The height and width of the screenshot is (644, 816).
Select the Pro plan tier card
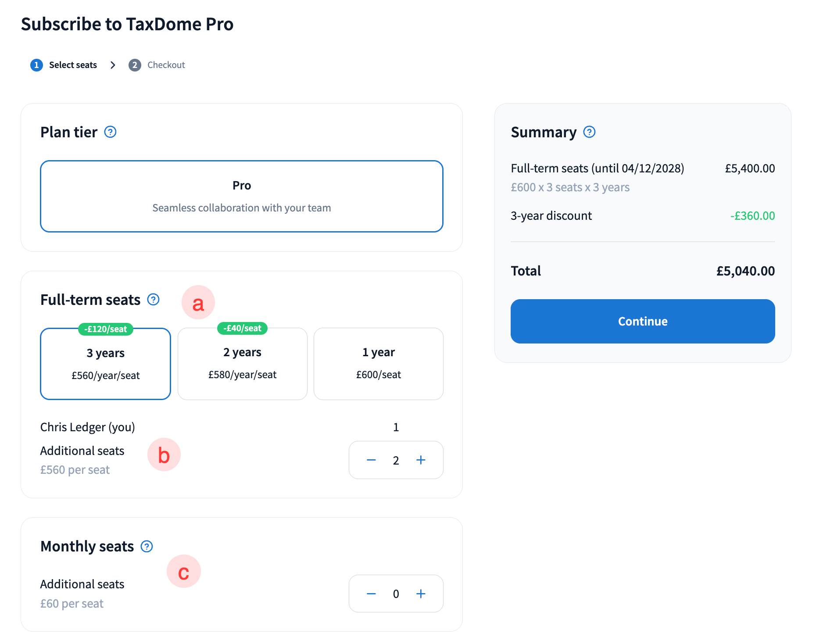click(242, 196)
